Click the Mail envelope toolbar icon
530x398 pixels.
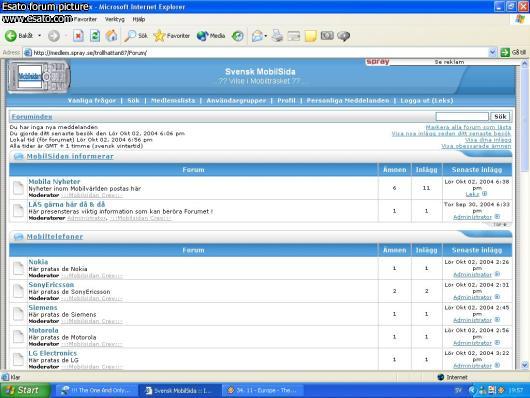257,36
